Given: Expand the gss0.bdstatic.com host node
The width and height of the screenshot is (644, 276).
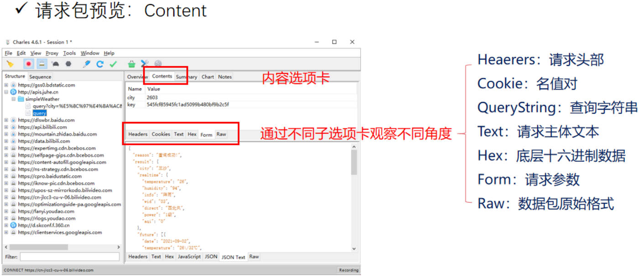Looking at the screenshot, I should tap(6, 85).
